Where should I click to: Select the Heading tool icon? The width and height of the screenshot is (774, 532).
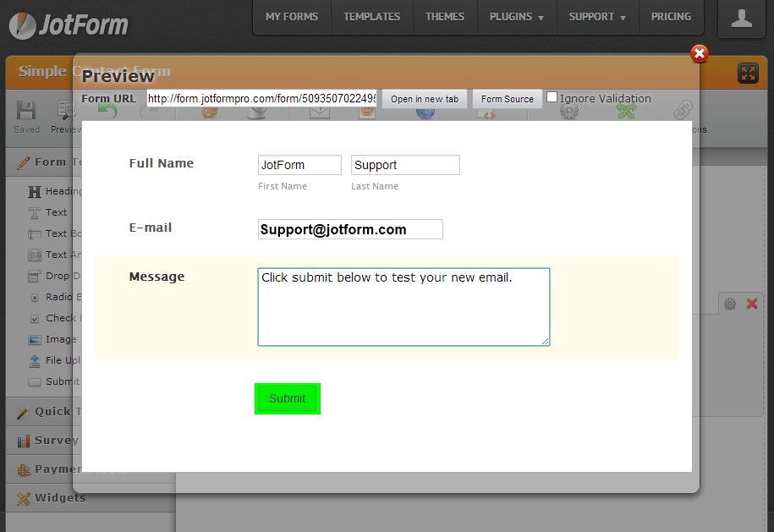35,192
